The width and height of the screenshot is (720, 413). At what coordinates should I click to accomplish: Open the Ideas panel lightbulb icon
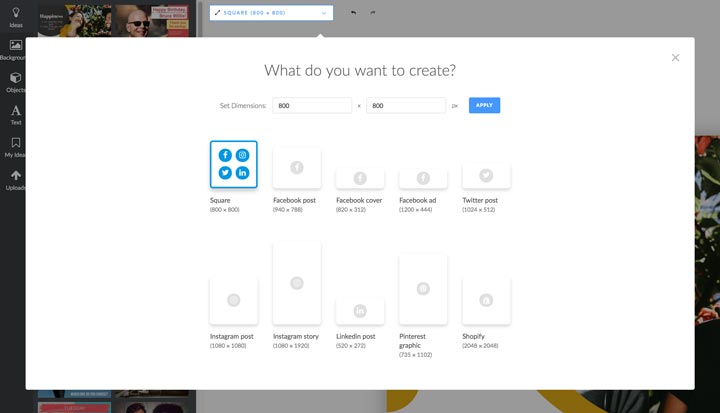coord(16,12)
